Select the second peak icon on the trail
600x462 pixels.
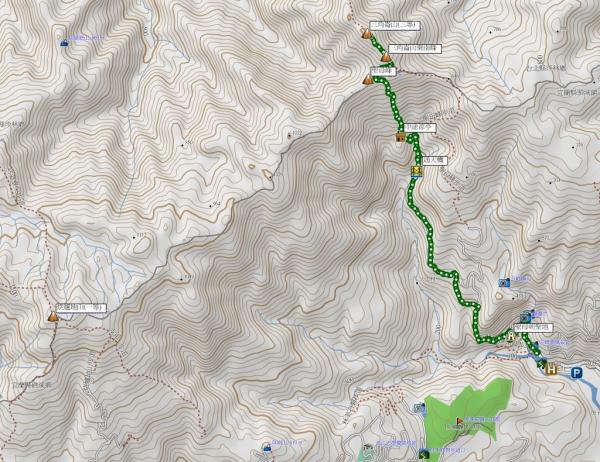(386, 57)
